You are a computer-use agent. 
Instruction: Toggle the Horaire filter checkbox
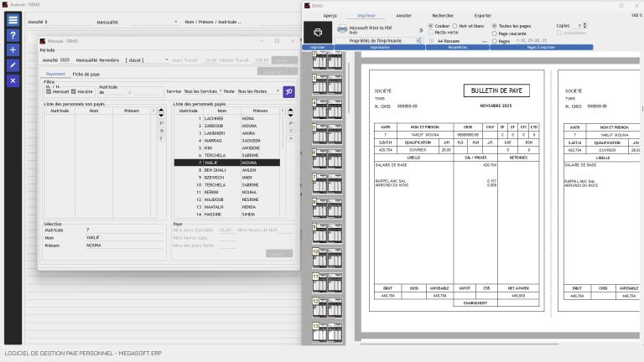pos(74,91)
